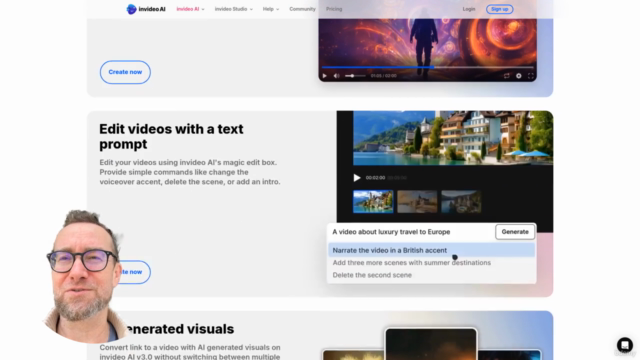Click the invideo AI logo
The height and width of the screenshot is (360, 640).
(x=146, y=9)
